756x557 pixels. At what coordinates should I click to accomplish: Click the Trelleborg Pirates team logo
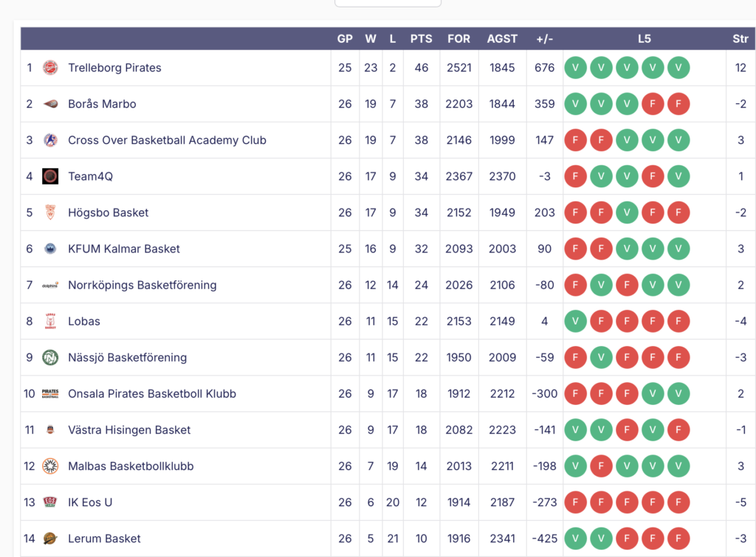[50, 67]
